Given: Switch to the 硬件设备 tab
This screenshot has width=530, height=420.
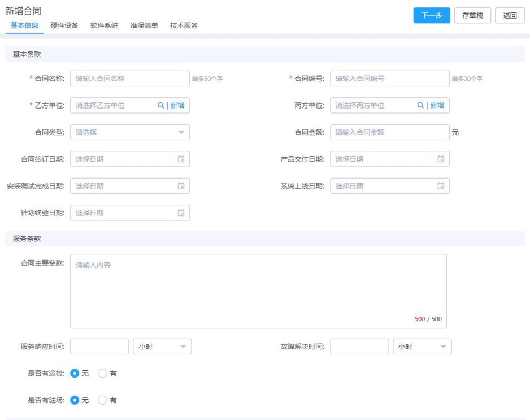Looking at the screenshot, I should (64, 25).
